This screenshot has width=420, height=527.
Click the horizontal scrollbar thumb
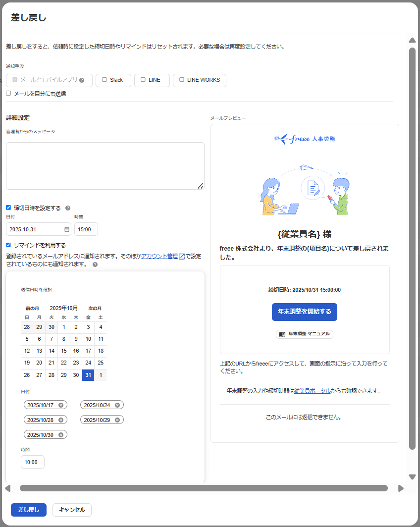point(204,488)
